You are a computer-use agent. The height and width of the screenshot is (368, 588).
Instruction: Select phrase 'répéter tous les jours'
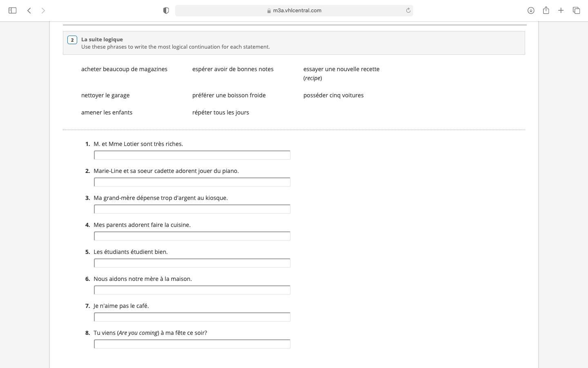pyautogui.click(x=220, y=112)
